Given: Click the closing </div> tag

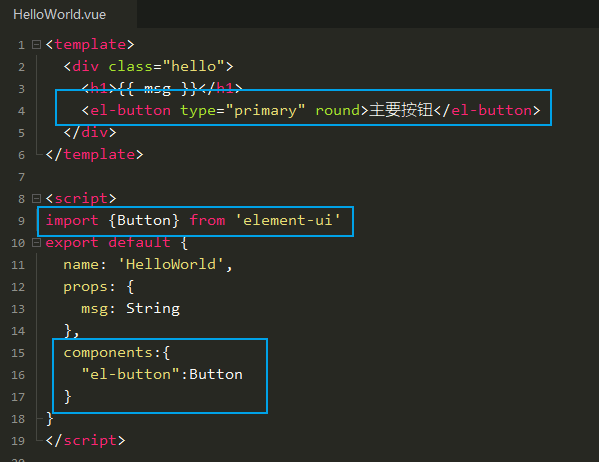Looking at the screenshot, I should 90,133.
